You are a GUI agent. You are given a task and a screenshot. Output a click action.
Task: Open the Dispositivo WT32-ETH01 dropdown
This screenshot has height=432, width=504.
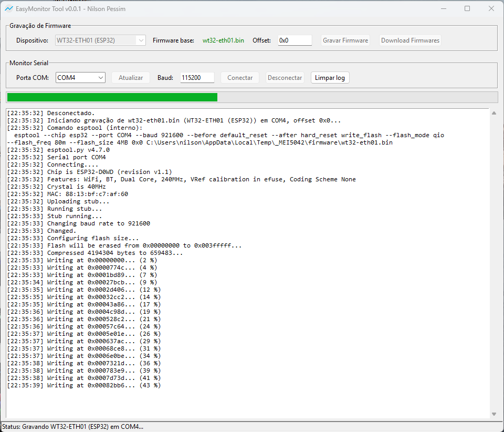(100, 40)
